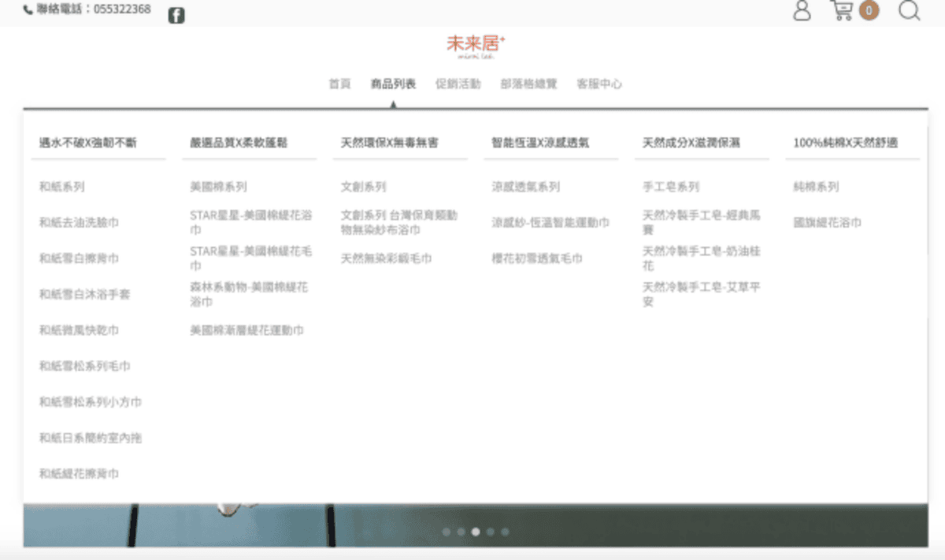Open category 智能恆溫X涼感透氣
This screenshot has width=945, height=560.
(x=540, y=143)
